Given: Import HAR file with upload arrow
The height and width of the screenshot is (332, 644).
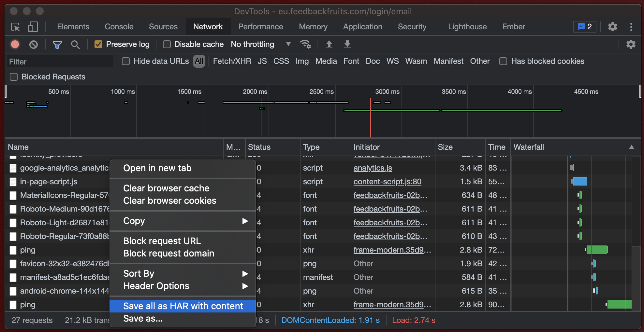Looking at the screenshot, I should tap(329, 44).
